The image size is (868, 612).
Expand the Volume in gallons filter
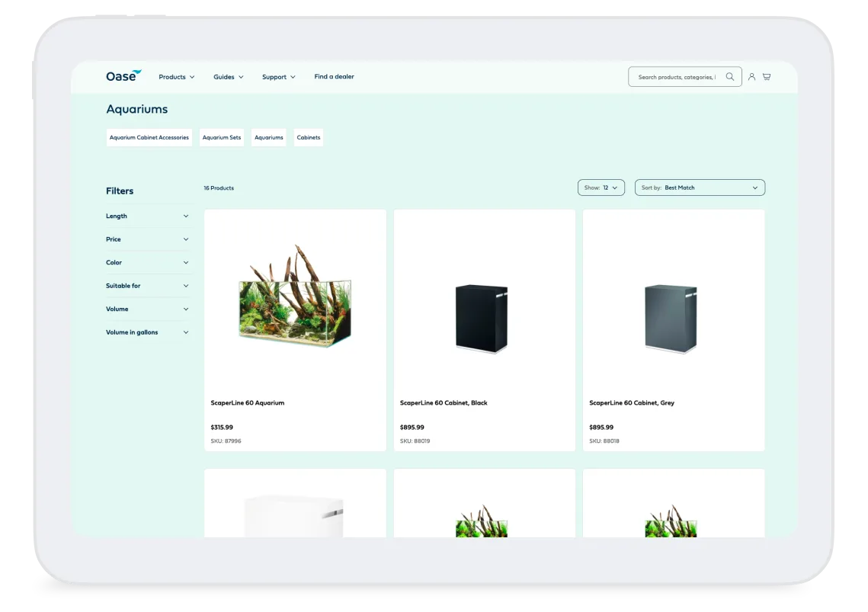pyautogui.click(x=147, y=332)
